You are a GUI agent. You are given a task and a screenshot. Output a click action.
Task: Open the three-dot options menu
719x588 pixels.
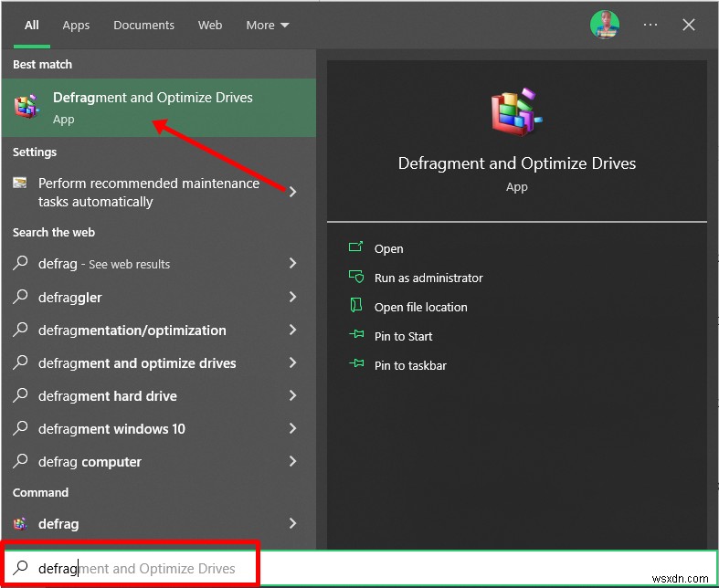650,25
